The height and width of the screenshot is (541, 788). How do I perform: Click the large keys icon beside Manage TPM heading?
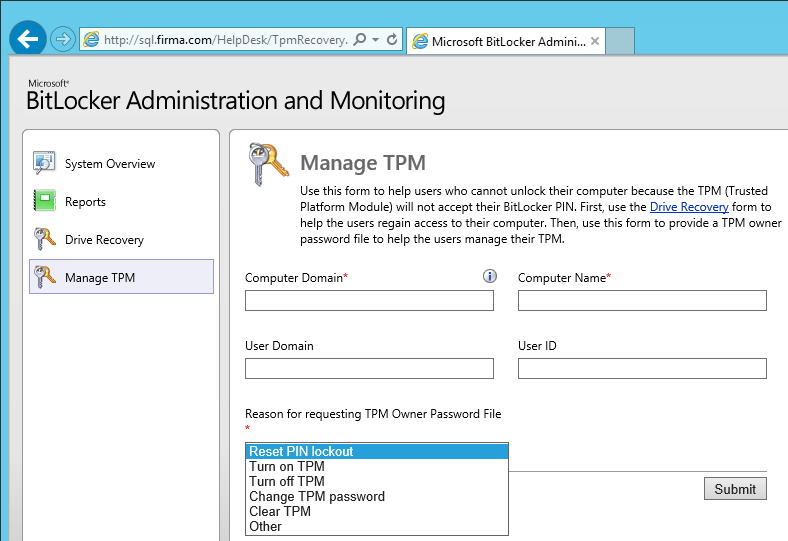point(268,164)
